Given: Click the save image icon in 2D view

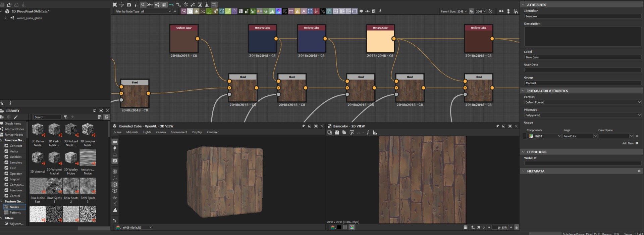Looking at the screenshot, I should (337, 133).
